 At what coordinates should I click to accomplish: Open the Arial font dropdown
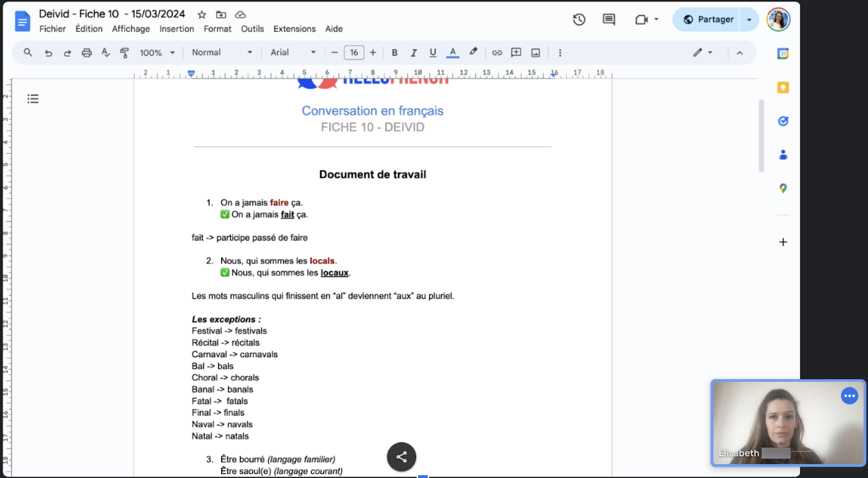point(293,52)
